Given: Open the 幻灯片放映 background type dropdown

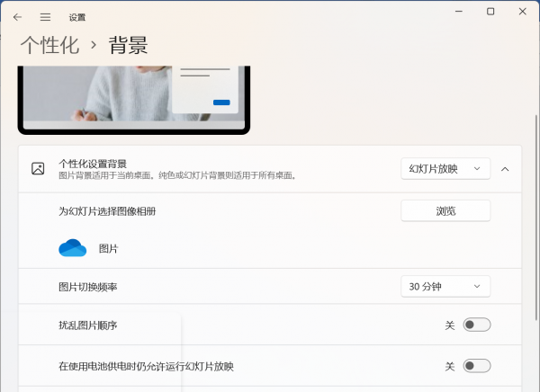Looking at the screenshot, I should (x=445, y=169).
